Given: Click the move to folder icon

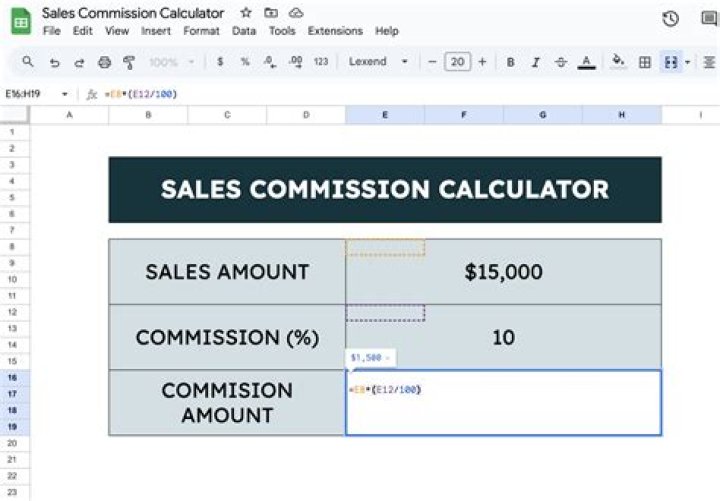Looking at the screenshot, I should (x=271, y=13).
